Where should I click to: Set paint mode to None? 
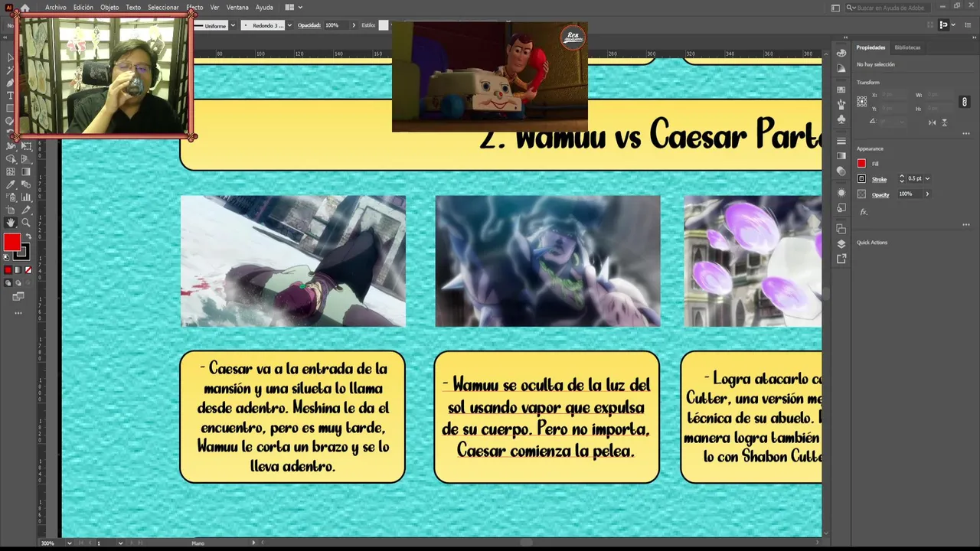tap(28, 269)
